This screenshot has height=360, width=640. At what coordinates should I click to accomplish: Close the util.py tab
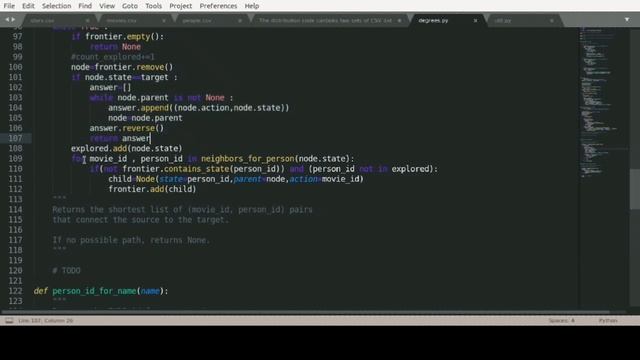pyautogui.click(x=551, y=20)
